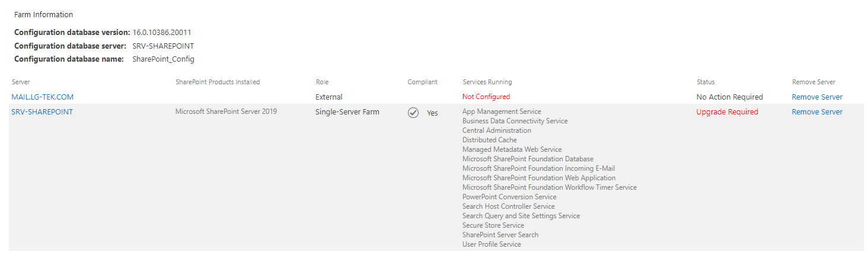Open the MAIL.LG-TEK.COM server link

(43, 97)
